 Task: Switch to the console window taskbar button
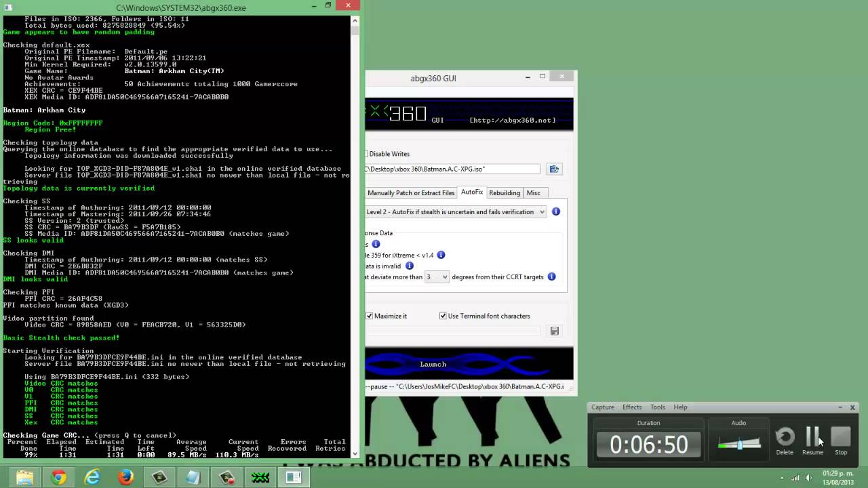point(294,477)
